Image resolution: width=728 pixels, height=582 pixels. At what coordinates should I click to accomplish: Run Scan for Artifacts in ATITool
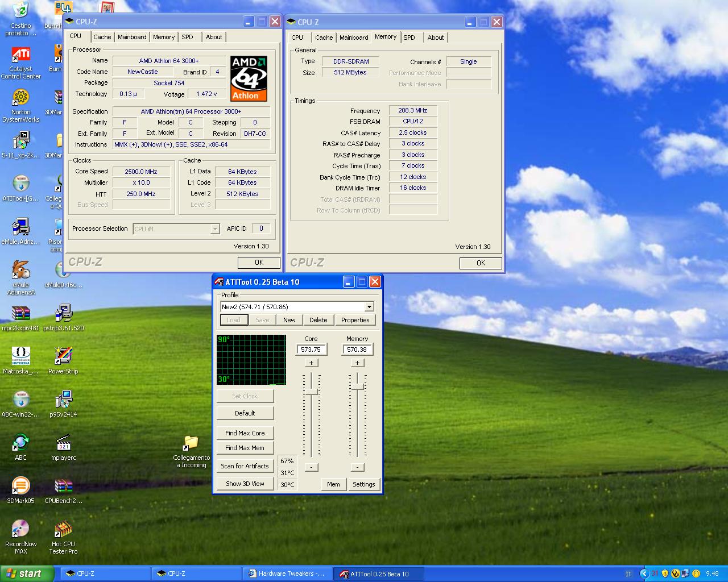tap(245, 466)
